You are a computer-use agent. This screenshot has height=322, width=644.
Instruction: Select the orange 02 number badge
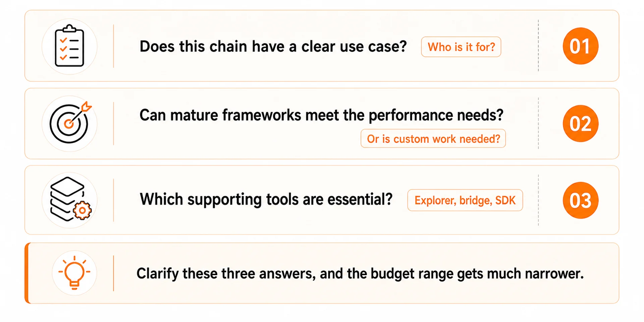[580, 123]
